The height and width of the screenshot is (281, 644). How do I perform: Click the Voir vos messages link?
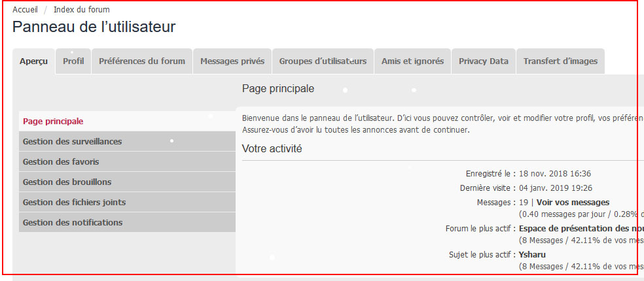click(573, 203)
